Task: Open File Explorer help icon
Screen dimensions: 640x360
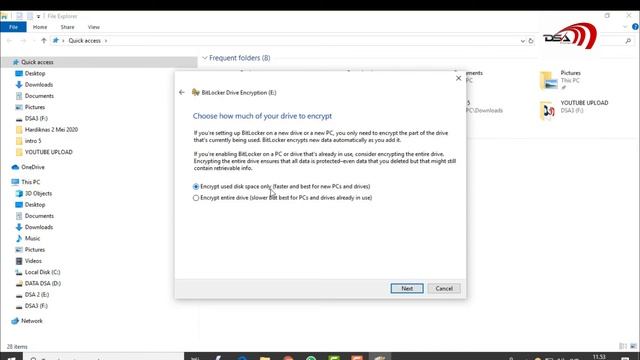Action: [x=636, y=27]
